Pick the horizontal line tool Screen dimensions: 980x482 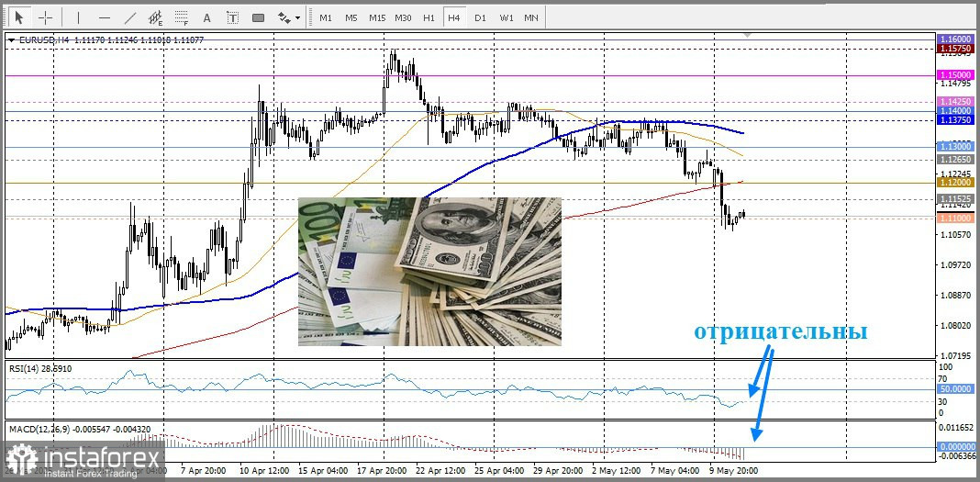[x=105, y=17]
